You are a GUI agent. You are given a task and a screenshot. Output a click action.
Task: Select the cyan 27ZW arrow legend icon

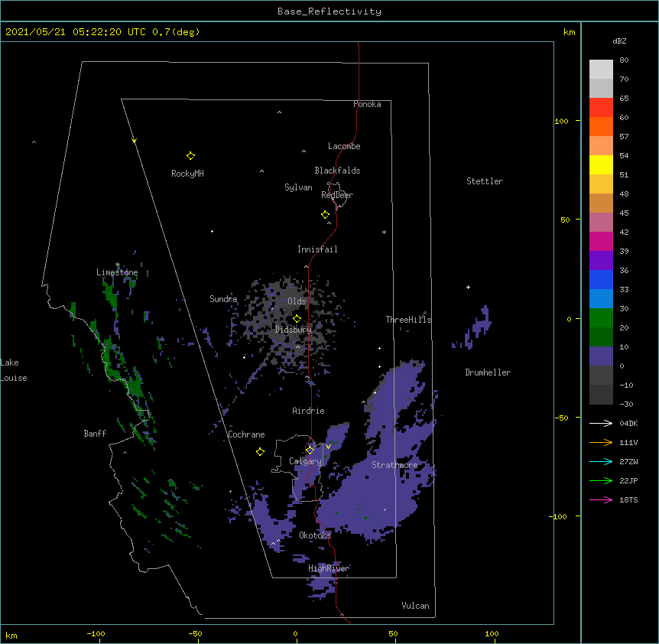click(x=601, y=461)
